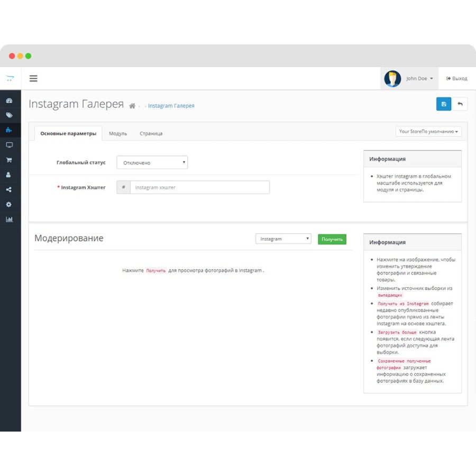Open the Marketing share sidebar icon
Image resolution: width=476 pixels, height=476 pixels.
(9, 189)
